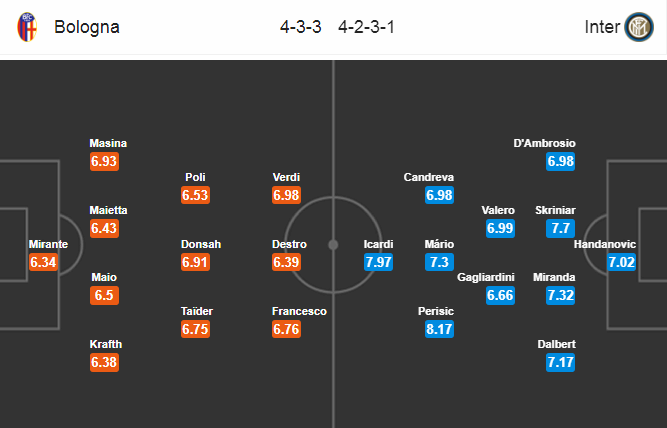This screenshot has width=667, height=428.
Task: Click Dalbert's 7.17 rating badge
Action: pyautogui.click(x=560, y=362)
